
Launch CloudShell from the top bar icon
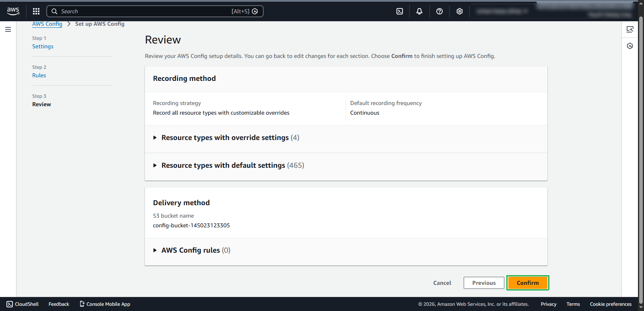click(400, 11)
